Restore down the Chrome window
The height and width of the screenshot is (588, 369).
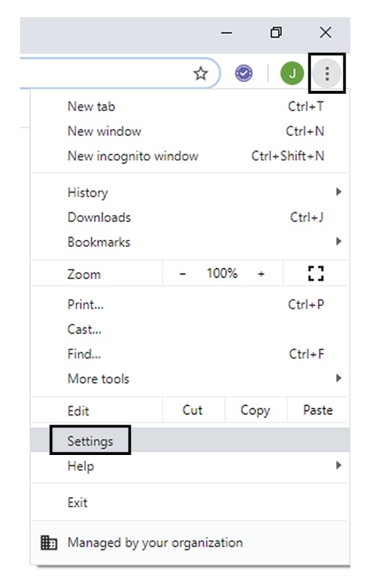(276, 32)
